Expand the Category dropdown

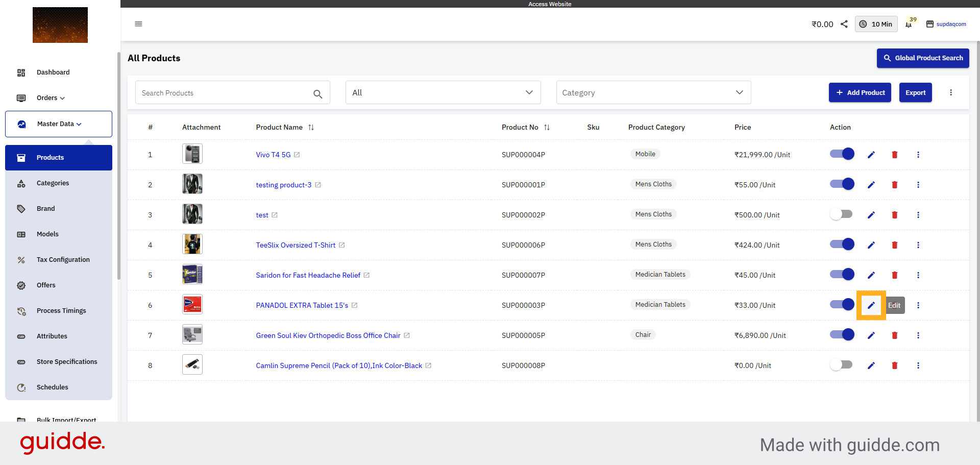653,92
